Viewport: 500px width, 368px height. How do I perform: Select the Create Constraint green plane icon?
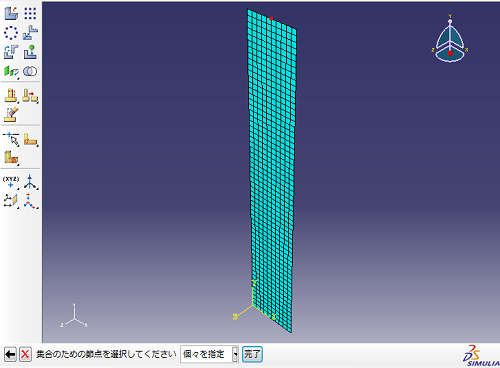11,71
